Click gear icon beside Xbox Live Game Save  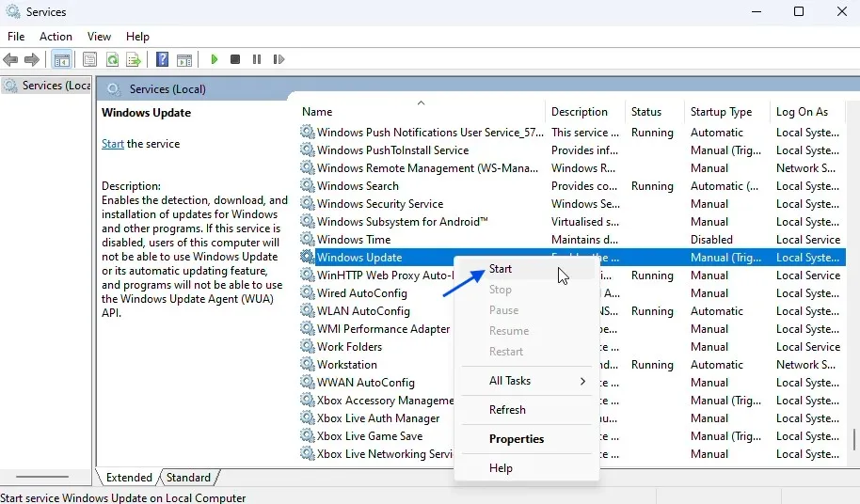[x=307, y=435]
